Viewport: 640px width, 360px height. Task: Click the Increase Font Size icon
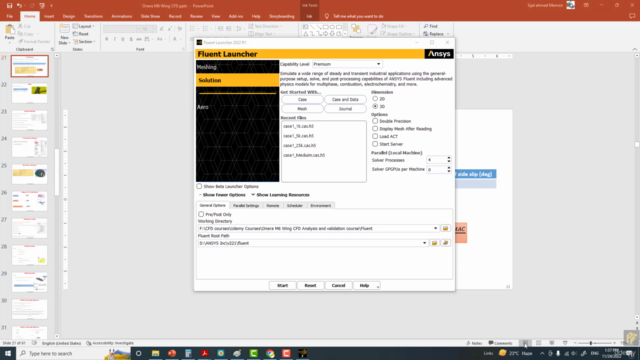[162, 29]
